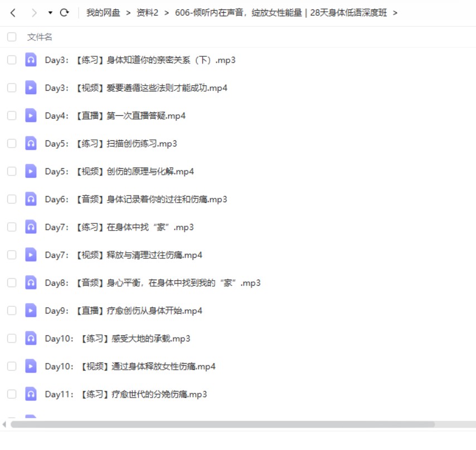Check the box for Day10 感受大地的承载.mp3

[12, 339]
